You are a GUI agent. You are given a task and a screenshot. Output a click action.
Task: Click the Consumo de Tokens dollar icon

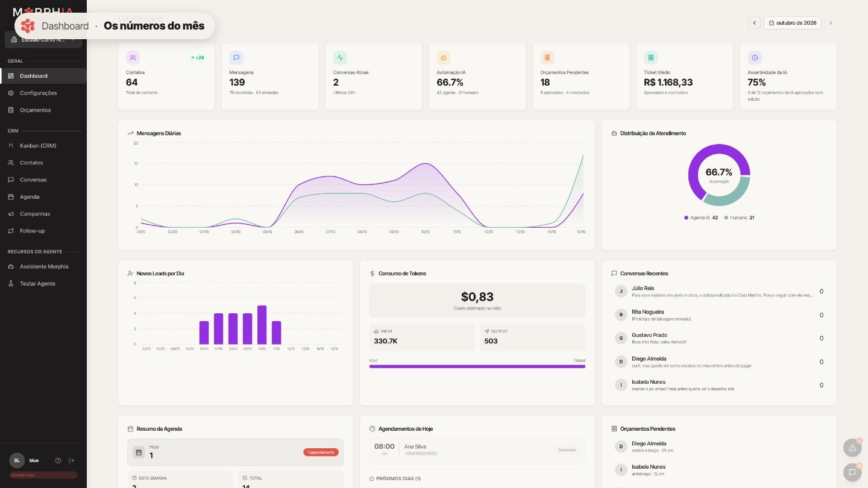coord(373,274)
